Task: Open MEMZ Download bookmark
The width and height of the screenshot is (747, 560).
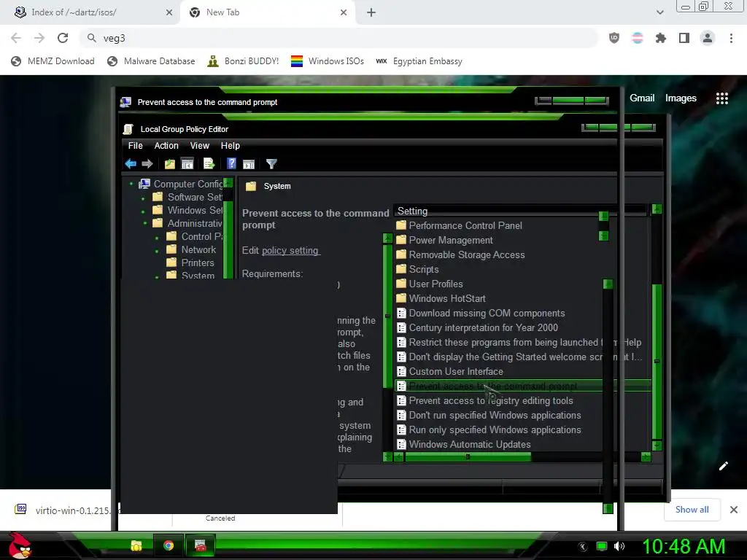Action: coord(53,61)
